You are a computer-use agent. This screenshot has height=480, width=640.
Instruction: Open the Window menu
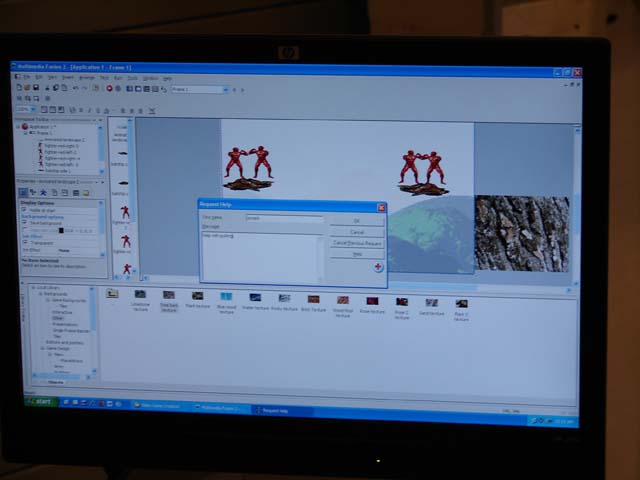(150, 78)
